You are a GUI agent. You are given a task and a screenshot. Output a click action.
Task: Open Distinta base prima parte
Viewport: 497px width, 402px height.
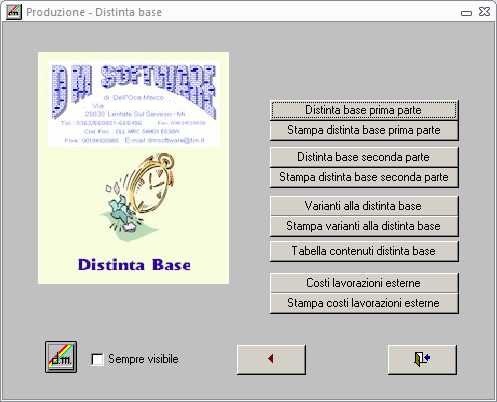click(x=364, y=110)
